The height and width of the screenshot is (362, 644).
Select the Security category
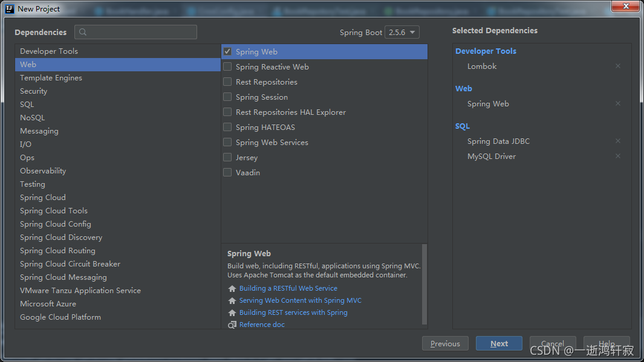pyautogui.click(x=118, y=91)
